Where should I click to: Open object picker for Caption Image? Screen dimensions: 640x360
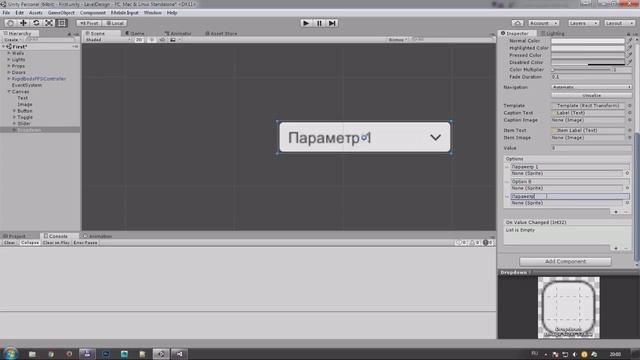pos(629,120)
